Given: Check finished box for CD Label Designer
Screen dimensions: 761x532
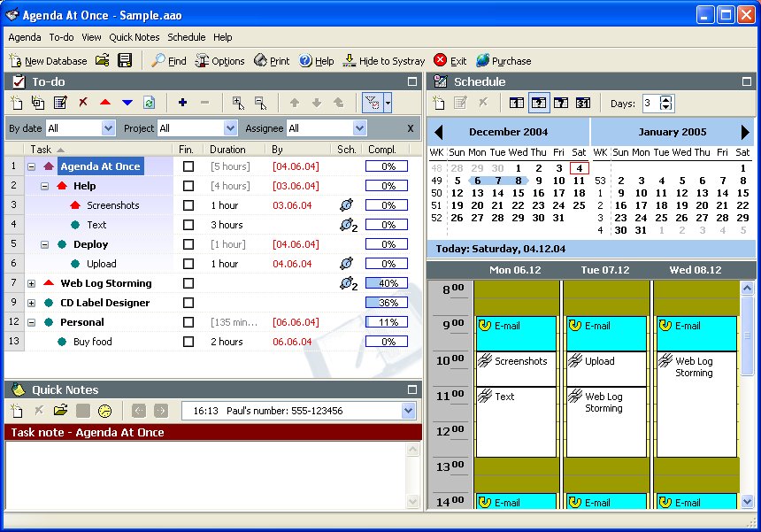Looking at the screenshot, I should (x=188, y=303).
